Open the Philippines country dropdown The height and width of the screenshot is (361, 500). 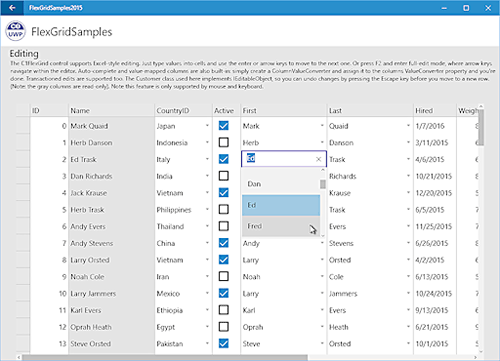tap(207, 210)
